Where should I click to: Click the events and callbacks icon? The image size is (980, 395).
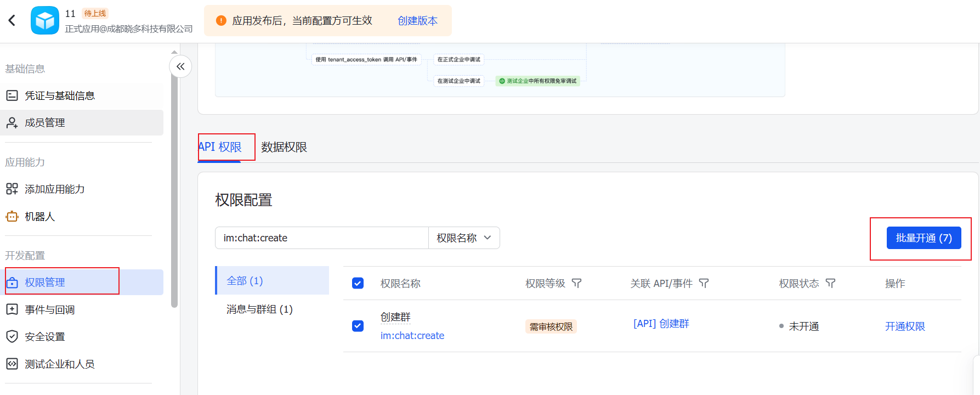pos(12,309)
